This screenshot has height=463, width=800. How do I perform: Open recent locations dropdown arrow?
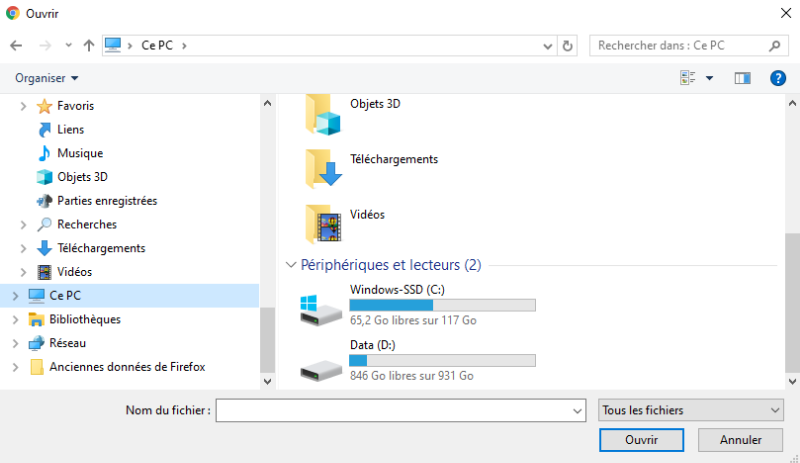pyautogui.click(x=68, y=45)
